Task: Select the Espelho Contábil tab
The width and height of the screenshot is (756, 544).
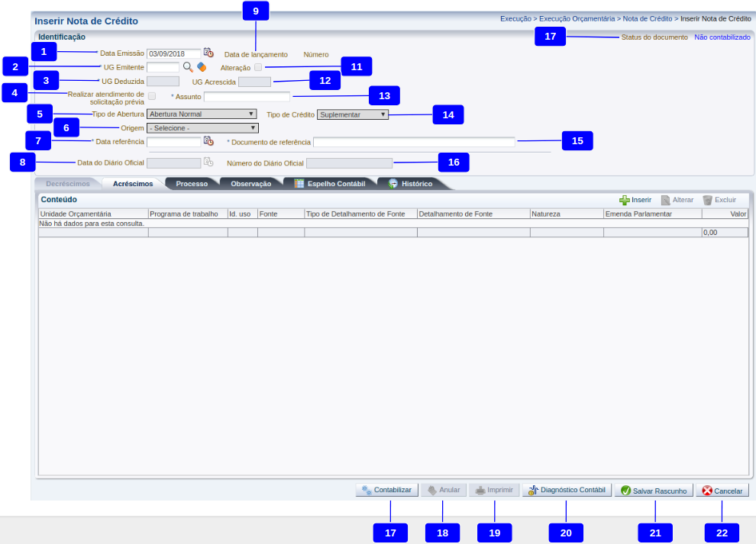Action: click(x=330, y=184)
